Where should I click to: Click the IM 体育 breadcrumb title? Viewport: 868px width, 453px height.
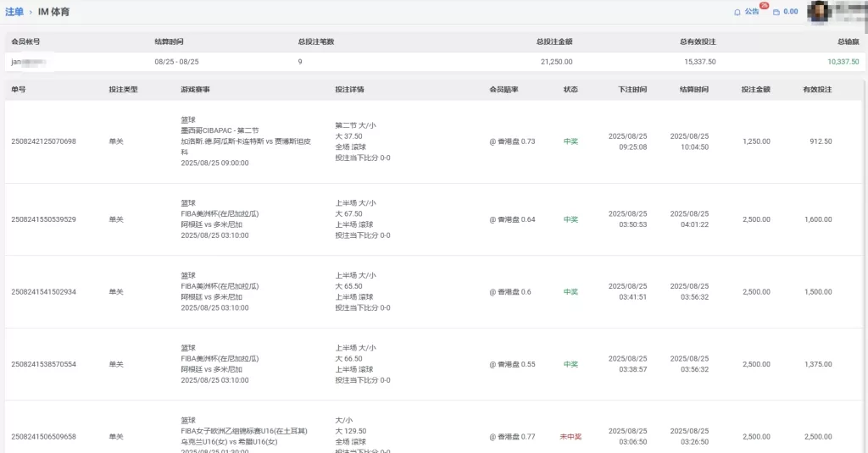point(53,12)
